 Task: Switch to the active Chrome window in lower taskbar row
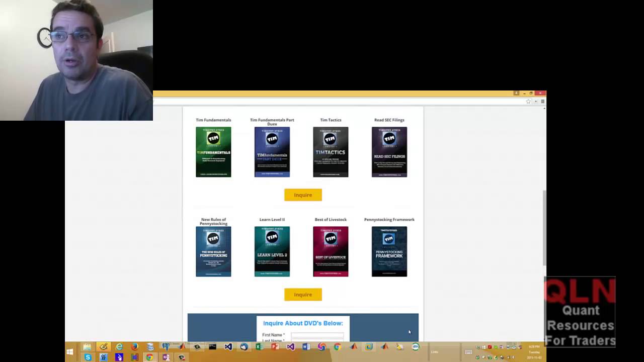tap(149, 357)
